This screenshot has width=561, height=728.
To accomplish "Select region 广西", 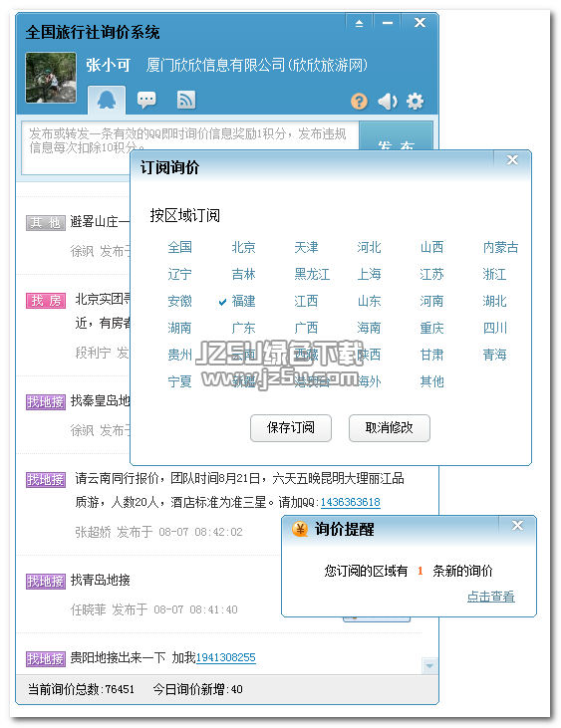I will 306,329.
